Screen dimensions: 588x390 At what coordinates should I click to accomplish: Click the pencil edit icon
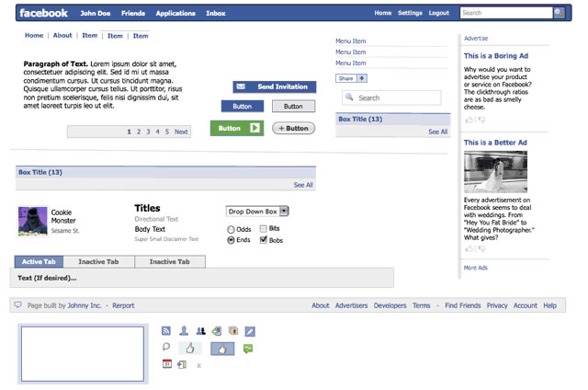tap(250, 330)
